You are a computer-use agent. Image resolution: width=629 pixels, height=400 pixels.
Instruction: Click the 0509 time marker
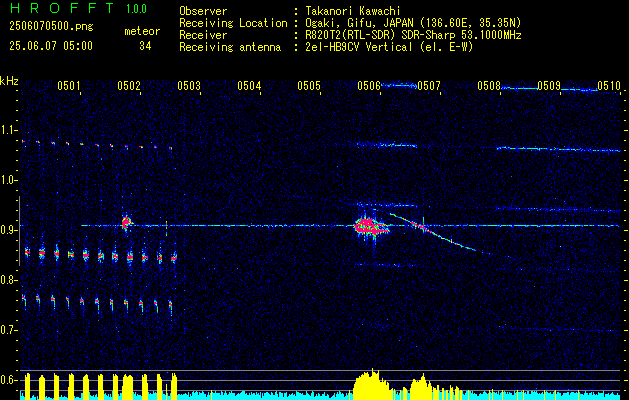click(x=549, y=85)
